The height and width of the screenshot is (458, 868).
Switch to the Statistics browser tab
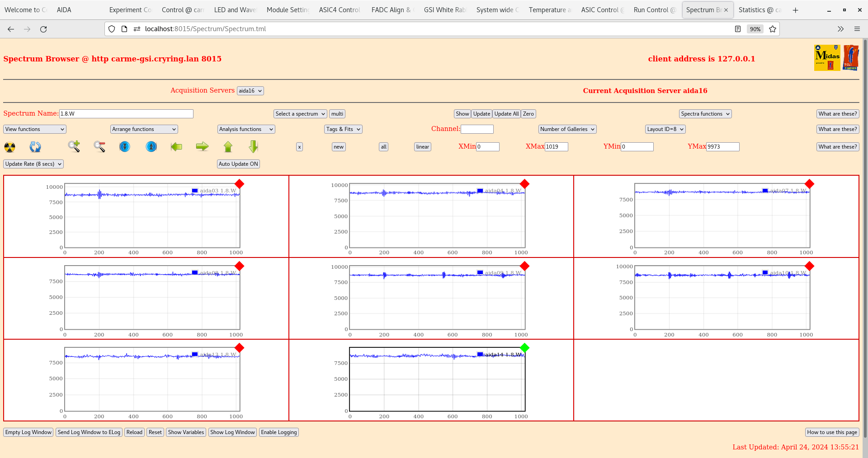pos(759,9)
